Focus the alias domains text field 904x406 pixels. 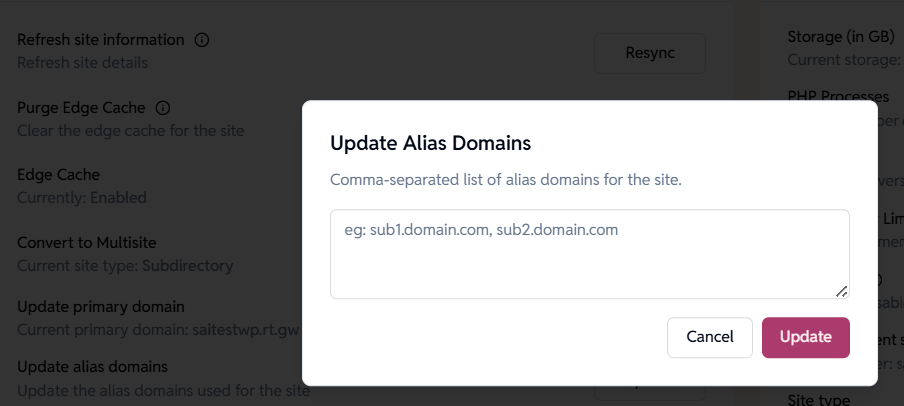point(589,253)
